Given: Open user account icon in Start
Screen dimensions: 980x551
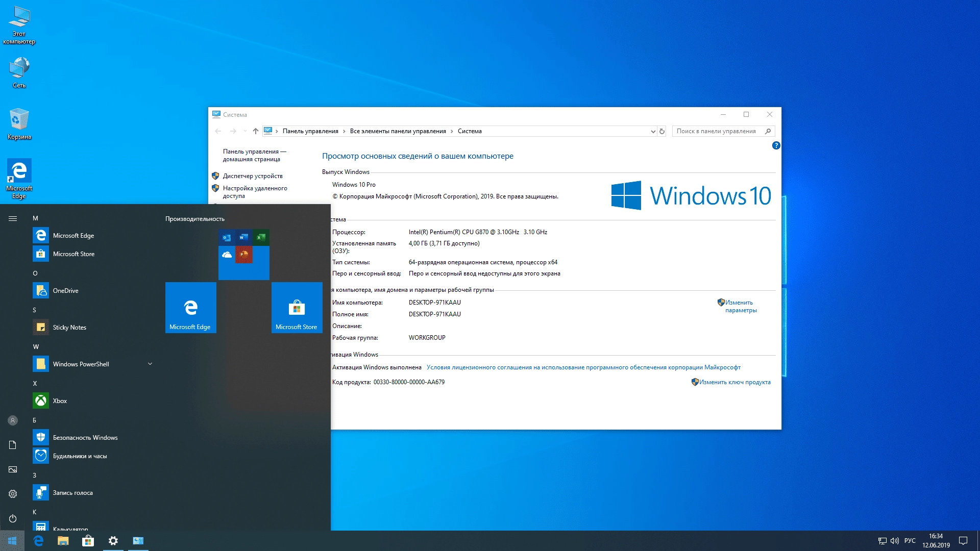Looking at the screenshot, I should tap(13, 420).
